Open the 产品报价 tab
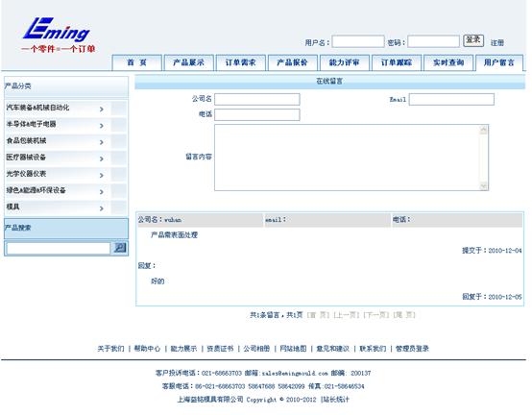The height and width of the screenshot is (415, 532). 293,62
